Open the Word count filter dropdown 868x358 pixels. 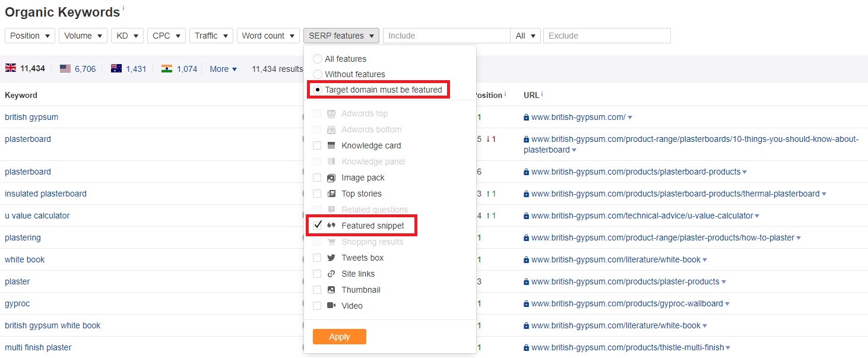click(x=268, y=36)
